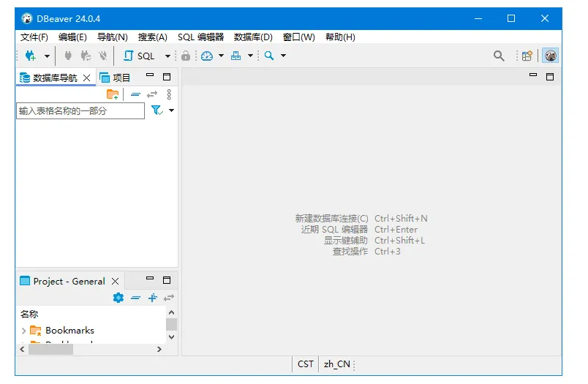Screen dimensions: 588x384
Task: Minimize the Project - General panel
Action: 150,278
